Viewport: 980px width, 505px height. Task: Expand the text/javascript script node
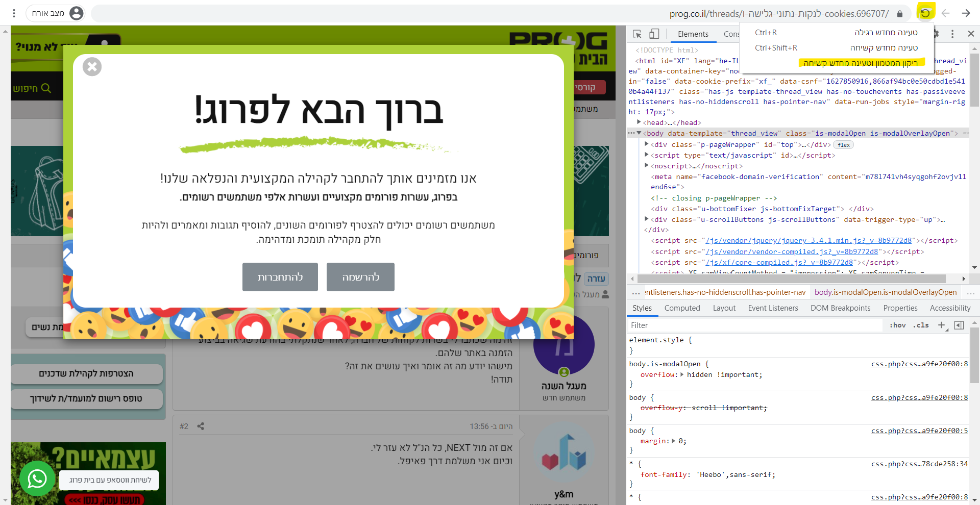click(647, 155)
